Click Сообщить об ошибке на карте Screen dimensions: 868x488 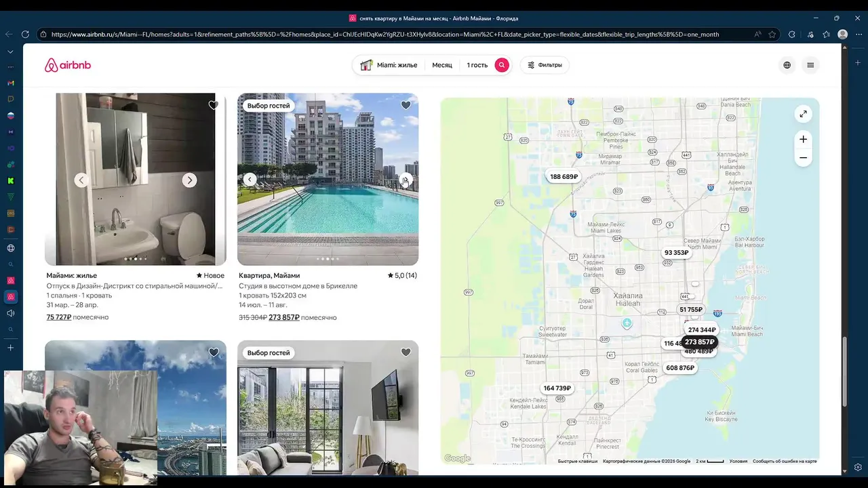point(785,462)
